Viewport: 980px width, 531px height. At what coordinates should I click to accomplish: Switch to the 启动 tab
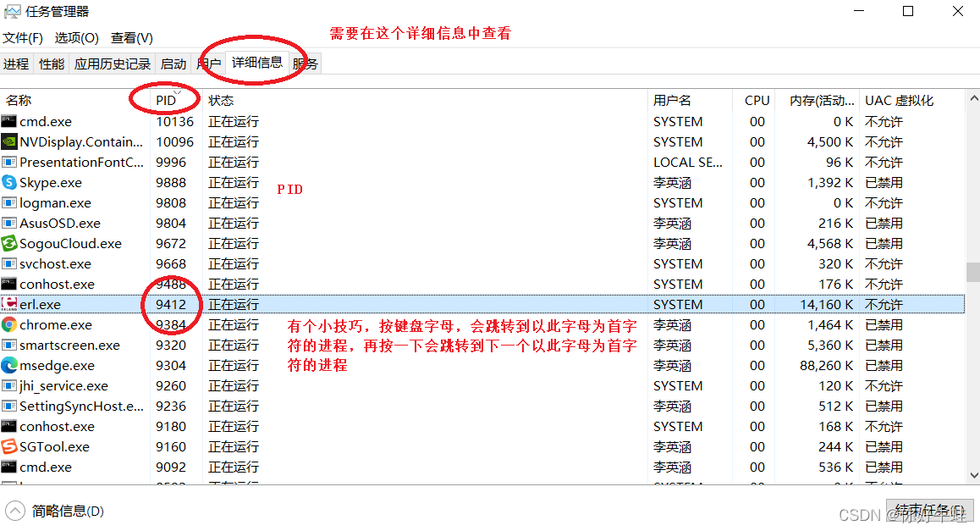(x=173, y=64)
